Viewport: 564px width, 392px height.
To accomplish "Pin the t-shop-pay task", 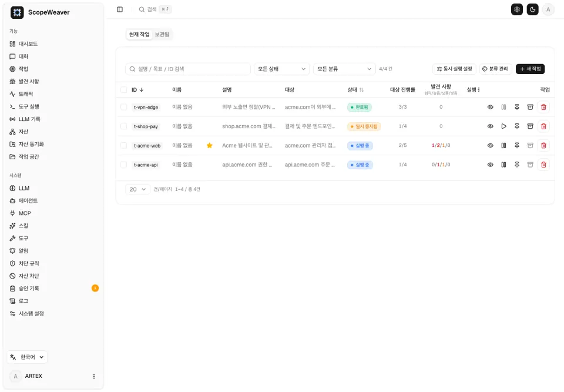I will (517, 126).
